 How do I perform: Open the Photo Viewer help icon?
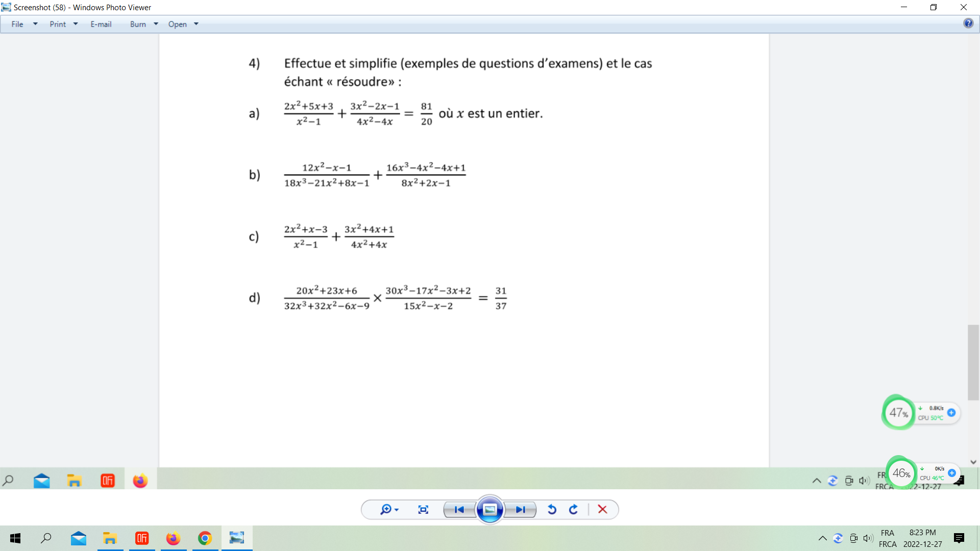point(968,23)
